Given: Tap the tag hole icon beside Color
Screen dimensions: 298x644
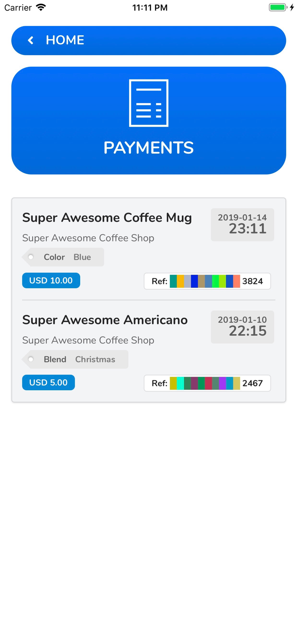Looking at the screenshot, I should pos(31,257).
